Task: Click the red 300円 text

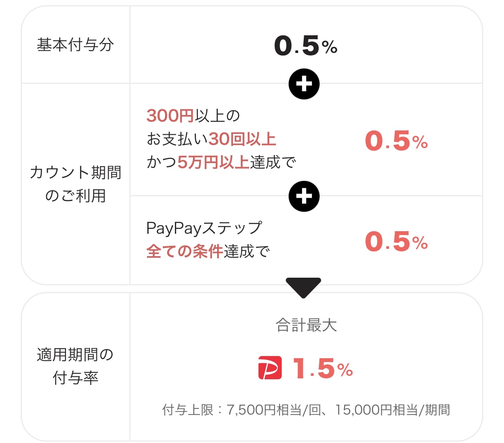Action: [x=170, y=116]
